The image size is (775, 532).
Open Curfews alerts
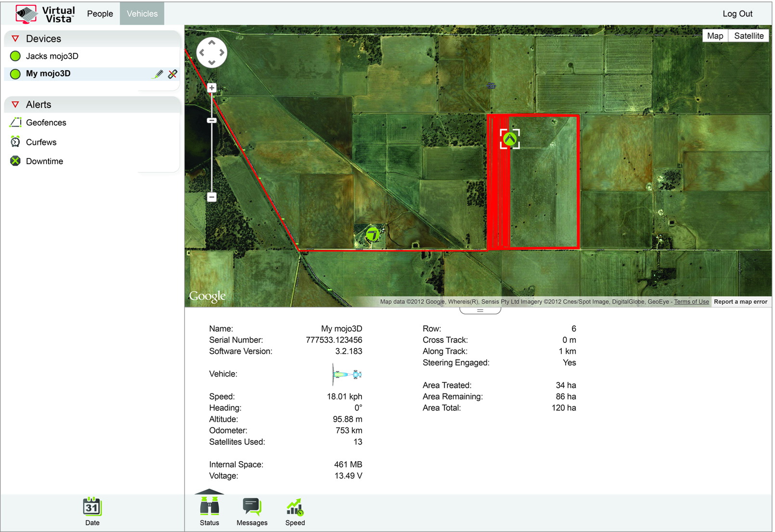[x=41, y=143]
